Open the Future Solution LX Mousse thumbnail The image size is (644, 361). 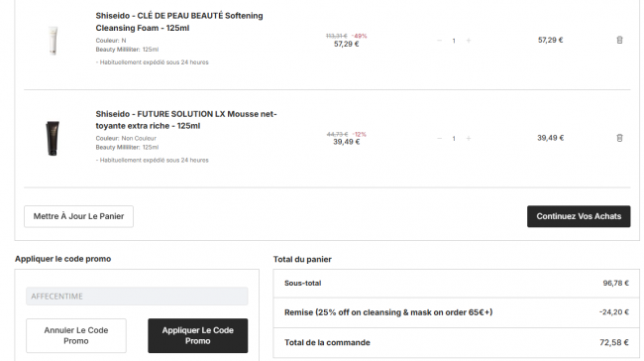click(x=53, y=138)
